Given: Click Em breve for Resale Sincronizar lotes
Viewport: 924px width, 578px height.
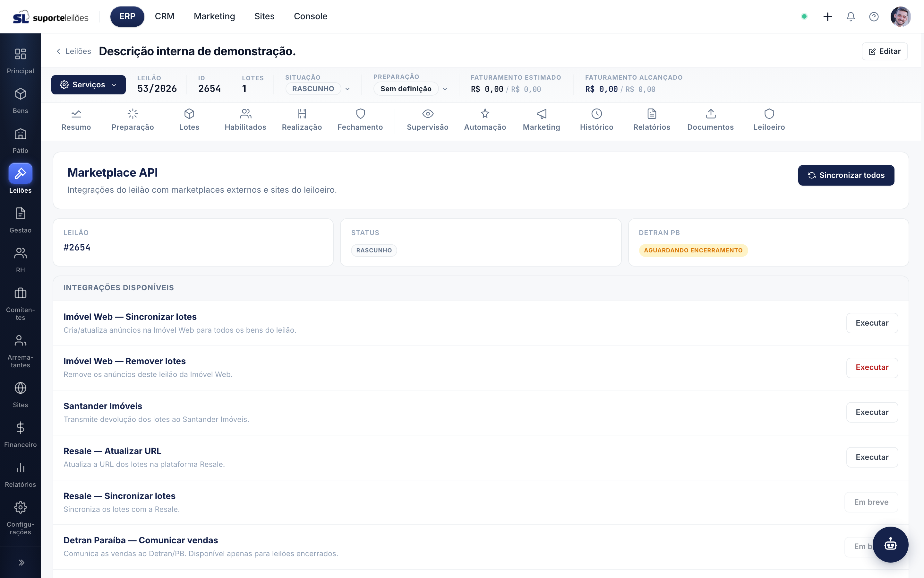Looking at the screenshot, I should 871,502.
